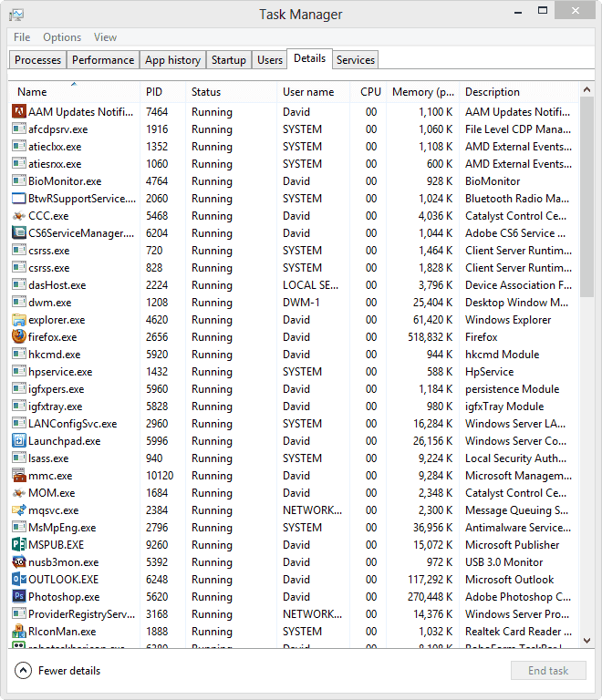Select the igfxpers.exe process name
This screenshot has height=700, width=602.
(x=57, y=389)
